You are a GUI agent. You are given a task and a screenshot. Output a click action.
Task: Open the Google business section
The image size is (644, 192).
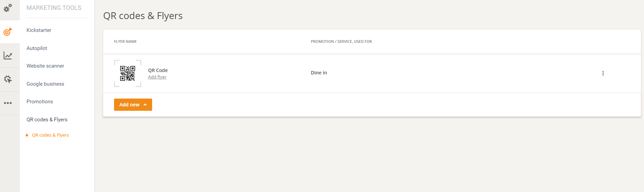tap(45, 84)
